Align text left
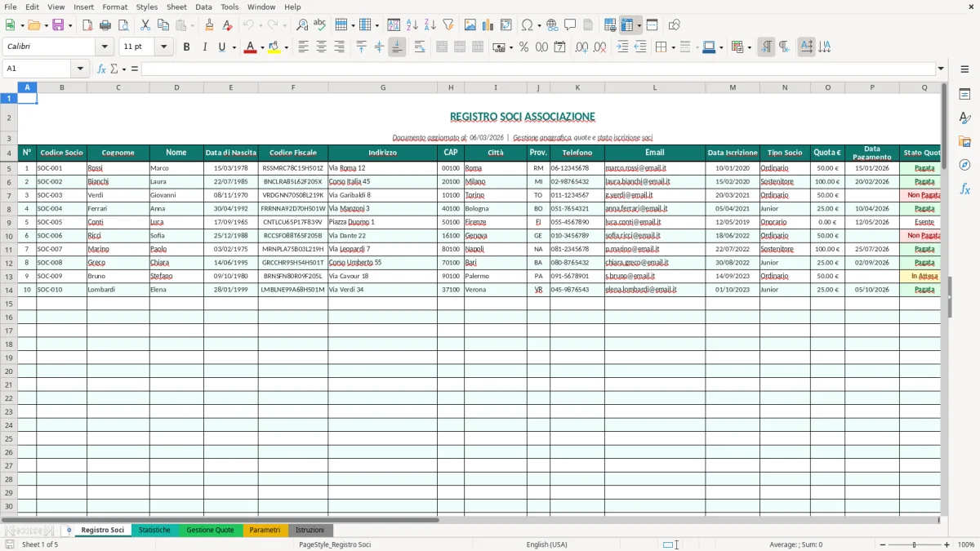The image size is (980, 551). tap(304, 47)
